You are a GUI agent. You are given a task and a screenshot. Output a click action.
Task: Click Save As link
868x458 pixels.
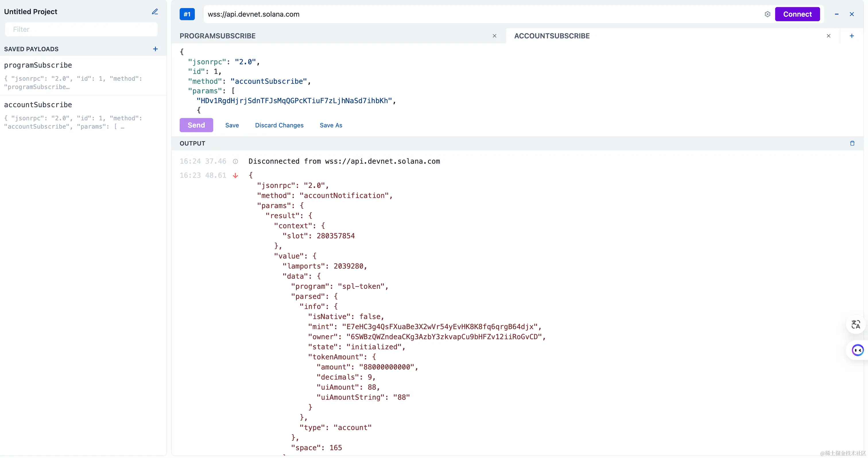click(x=331, y=125)
